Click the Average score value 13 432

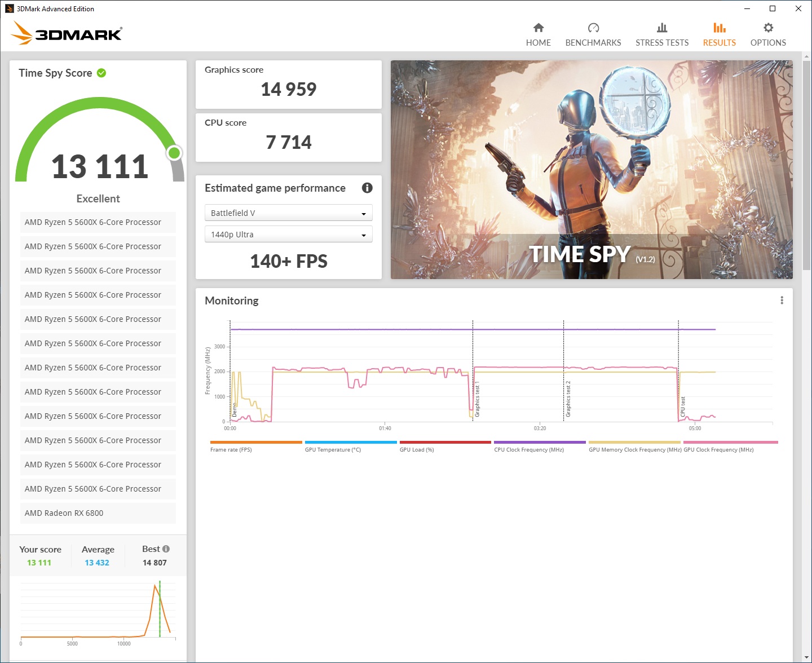coord(97,563)
